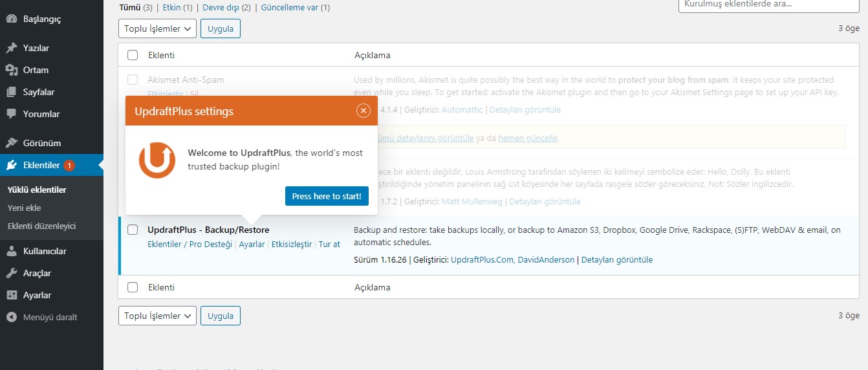Click Tur at link for UpdraftPlus

point(329,244)
